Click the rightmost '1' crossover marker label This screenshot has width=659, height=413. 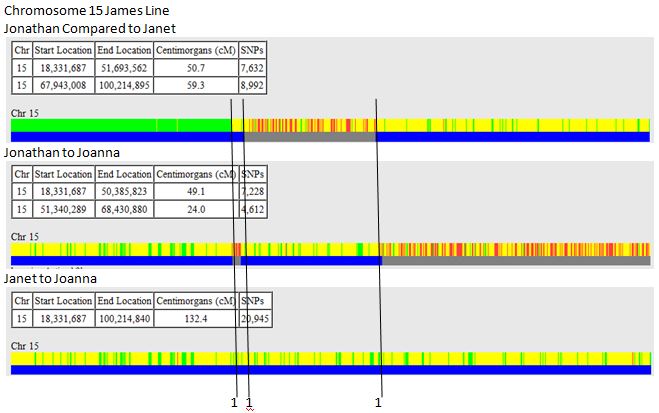(378, 402)
